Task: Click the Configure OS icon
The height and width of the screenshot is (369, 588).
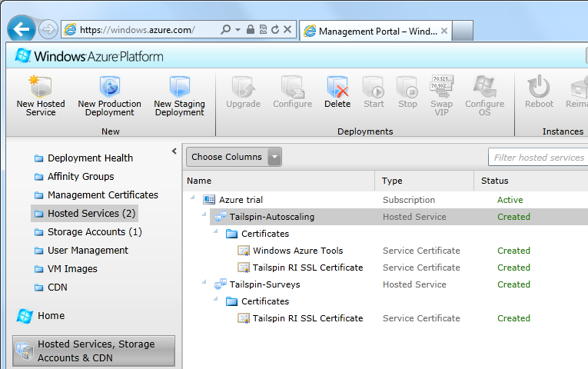Action: pyautogui.click(x=484, y=86)
